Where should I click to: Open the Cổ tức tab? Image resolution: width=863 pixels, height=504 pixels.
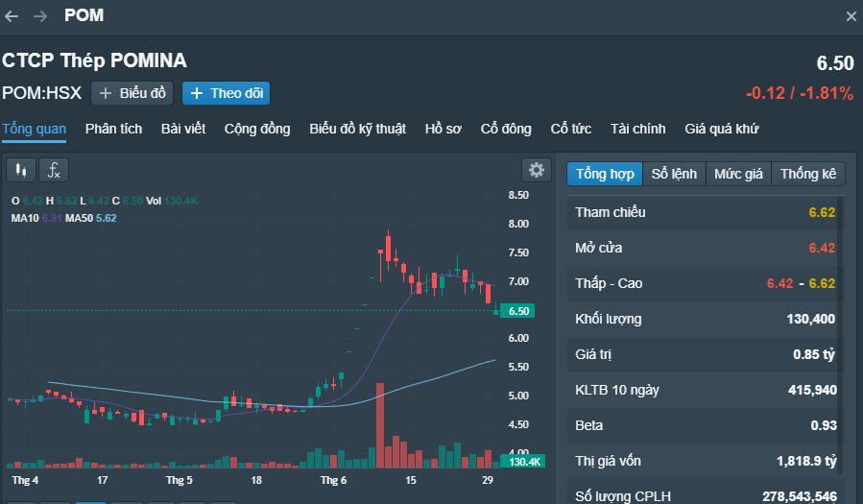pos(571,129)
